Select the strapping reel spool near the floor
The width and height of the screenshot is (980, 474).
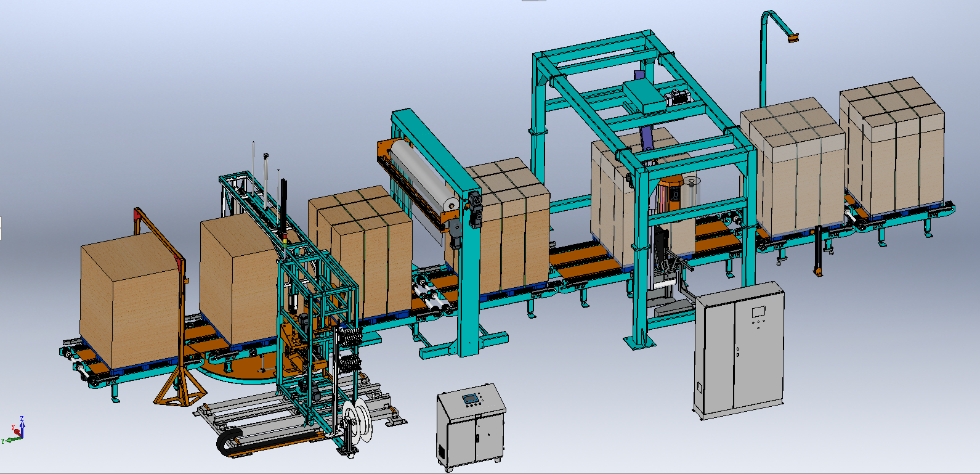[x=357, y=420]
